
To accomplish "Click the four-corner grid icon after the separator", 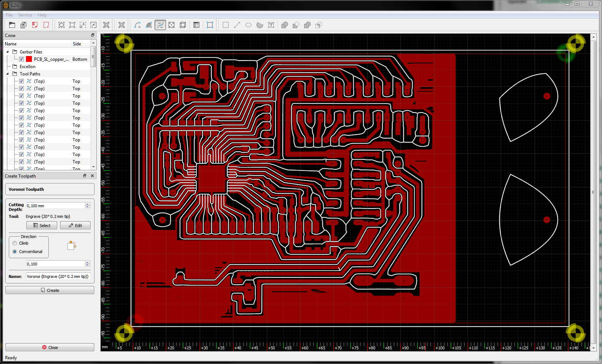I will pos(122,25).
